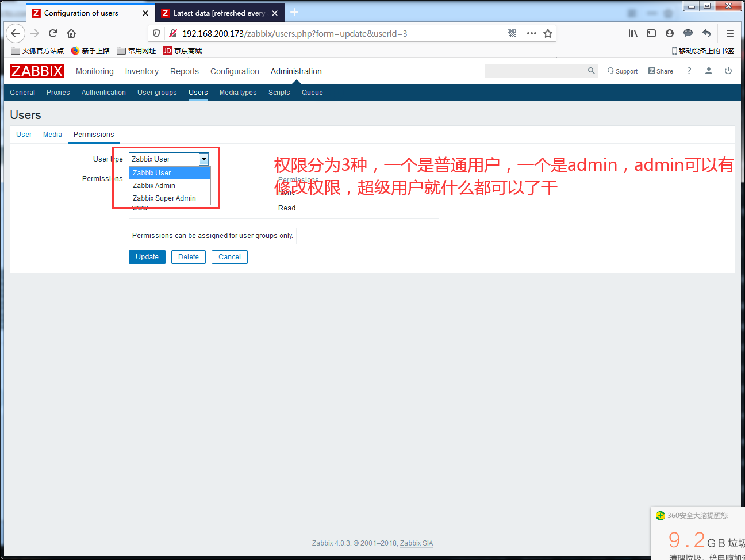Image resolution: width=745 pixels, height=560 pixels.
Task: Switch to Latest data browser tab
Action: pyautogui.click(x=219, y=13)
